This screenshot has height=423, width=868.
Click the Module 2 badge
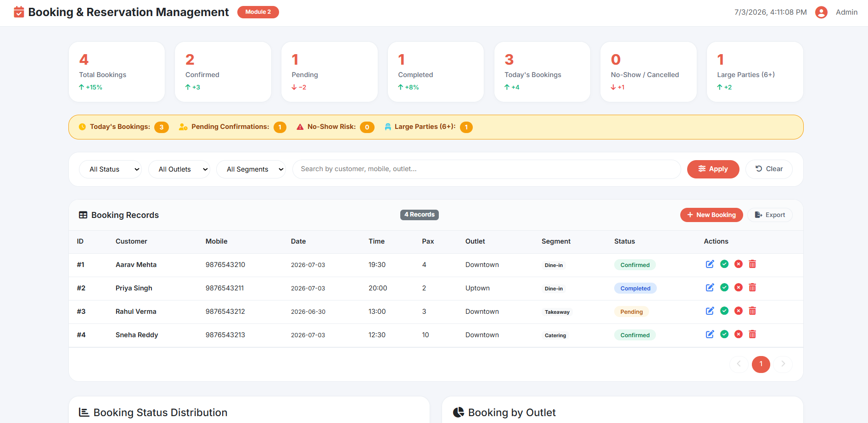coord(258,12)
